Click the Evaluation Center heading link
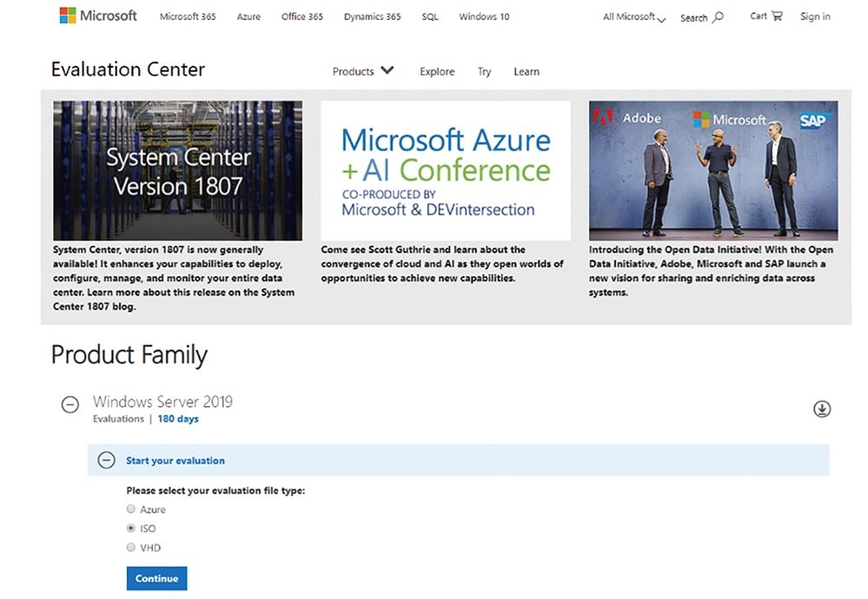This screenshot has height=599, width=868. (128, 69)
